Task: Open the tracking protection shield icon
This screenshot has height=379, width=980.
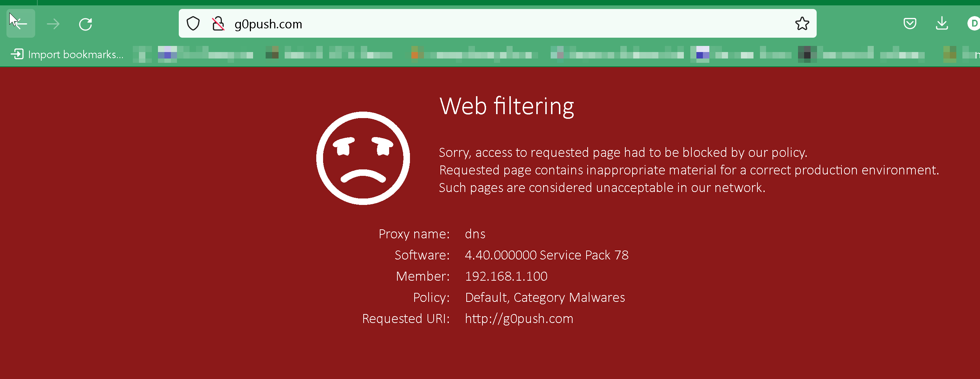Action: pyautogui.click(x=193, y=24)
